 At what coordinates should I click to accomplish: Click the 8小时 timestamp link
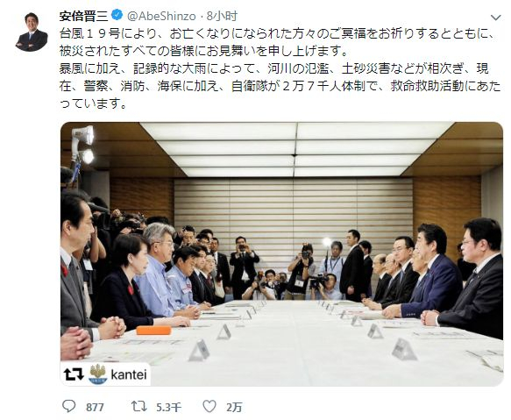point(222,17)
